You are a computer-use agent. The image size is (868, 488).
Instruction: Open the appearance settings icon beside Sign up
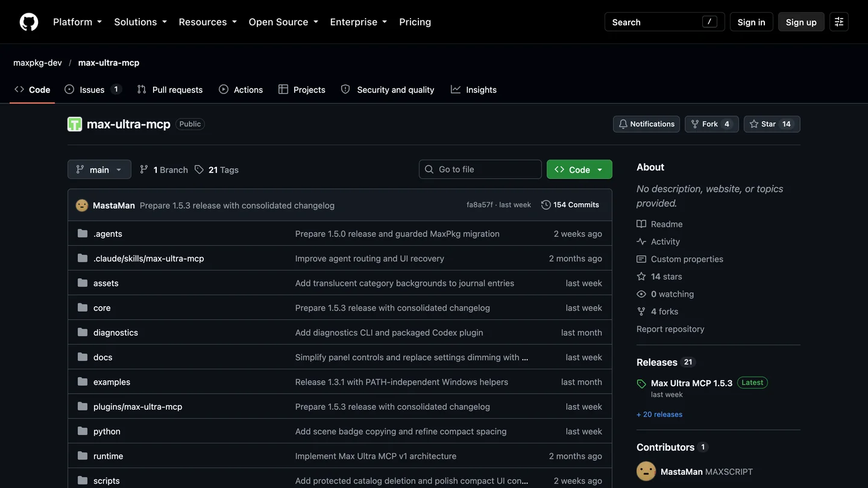click(839, 22)
